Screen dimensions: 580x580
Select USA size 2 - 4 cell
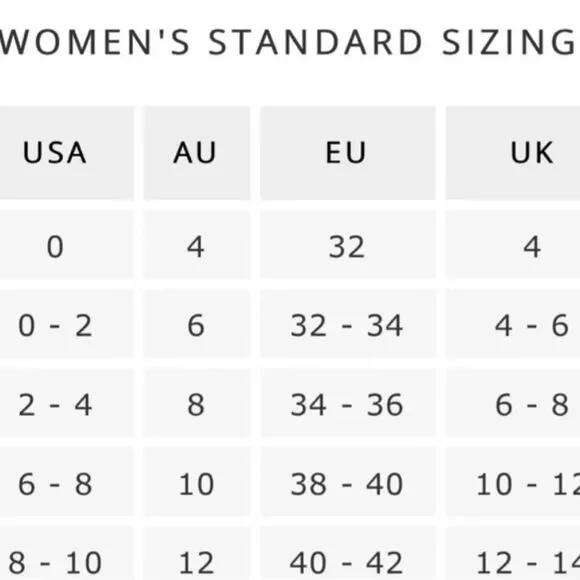click(x=67, y=403)
